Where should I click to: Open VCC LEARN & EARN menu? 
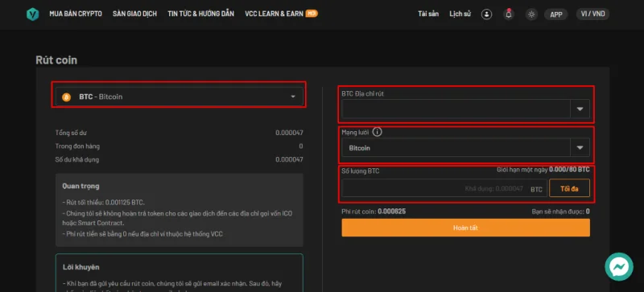tap(274, 14)
